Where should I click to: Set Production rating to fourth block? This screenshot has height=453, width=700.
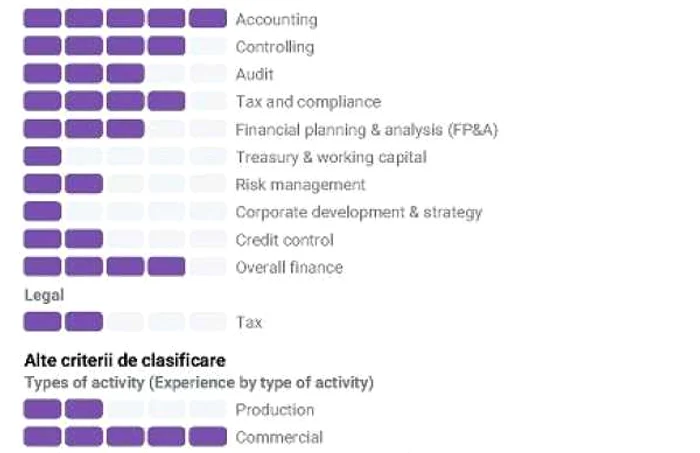pos(167,409)
